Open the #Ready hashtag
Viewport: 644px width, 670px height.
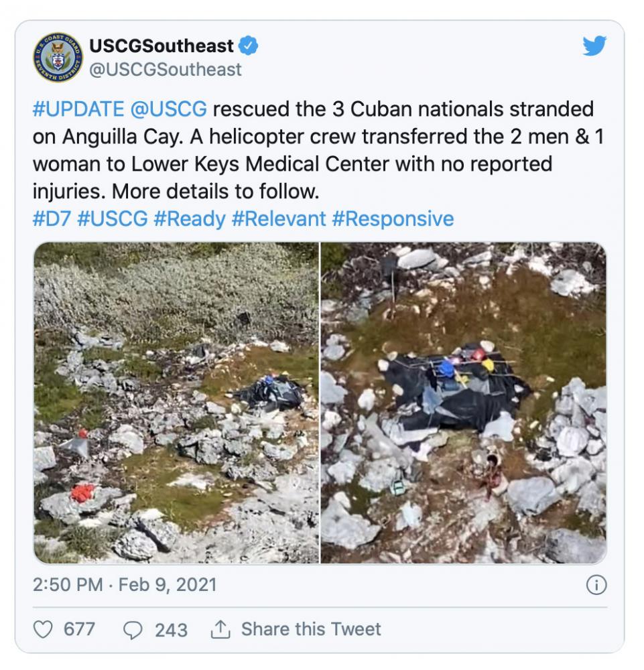(189, 219)
